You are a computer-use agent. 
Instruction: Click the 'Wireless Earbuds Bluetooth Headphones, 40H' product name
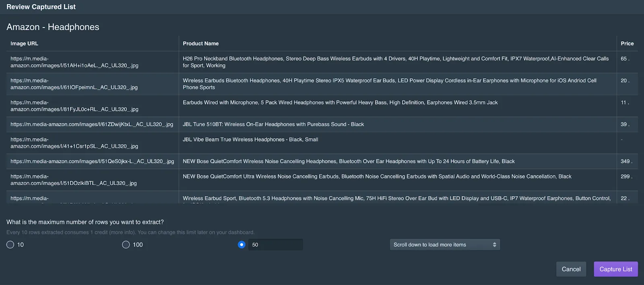390,84
